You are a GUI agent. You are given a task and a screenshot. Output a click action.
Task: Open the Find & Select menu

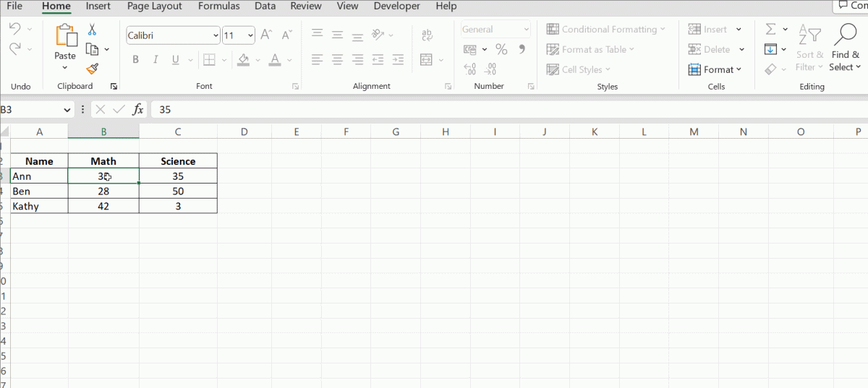(x=845, y=47)
